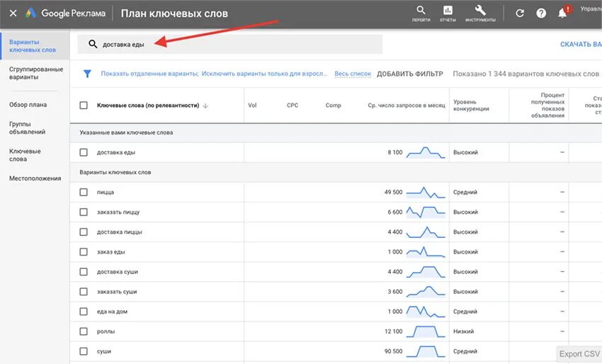Select the доставка суши checkbox
This screenshot has height=364, width=602.
(84, 272)
